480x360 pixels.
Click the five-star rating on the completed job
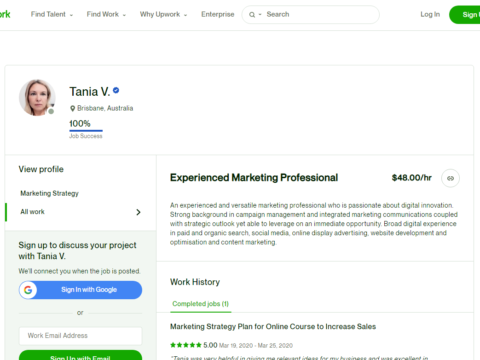click(x=186, y=345)
